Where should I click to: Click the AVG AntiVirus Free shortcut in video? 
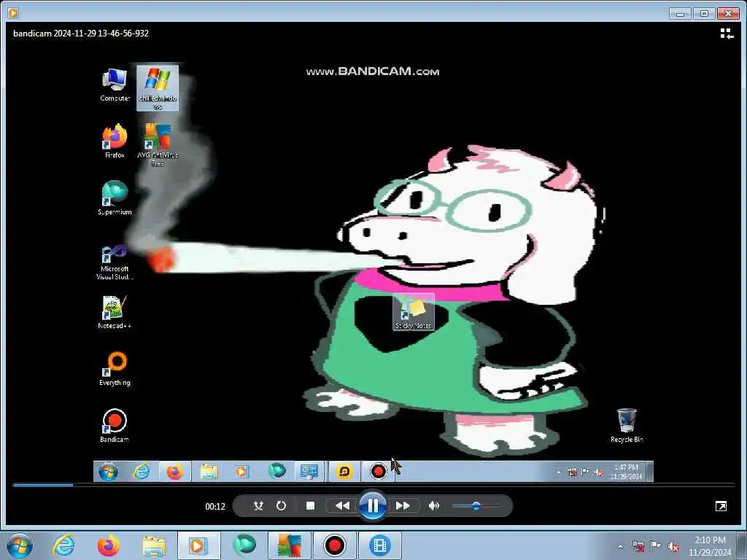158,145
